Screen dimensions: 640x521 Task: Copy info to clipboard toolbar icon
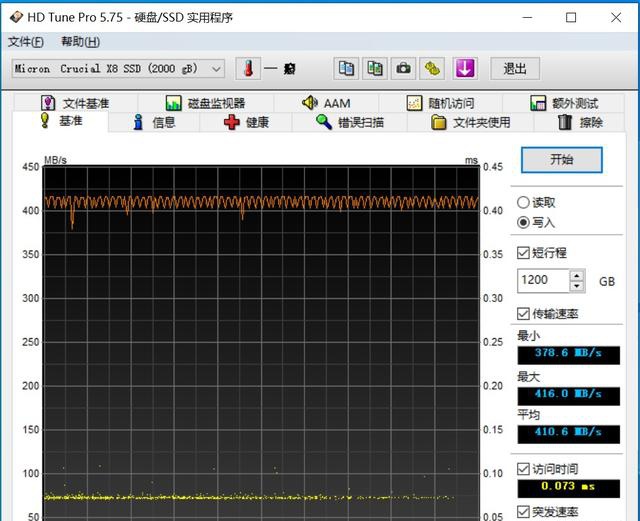(346, 69)
